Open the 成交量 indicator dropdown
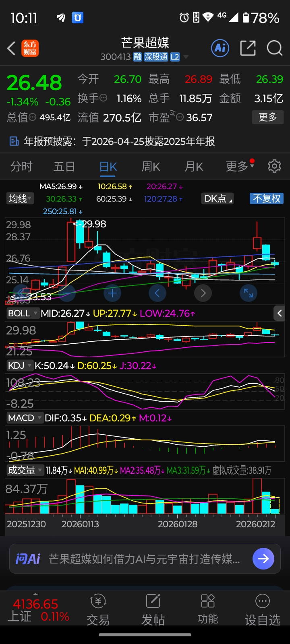Image resolution: width=290 pixels, height=644 pixels. pyautogui.click(x=25, y=470)
